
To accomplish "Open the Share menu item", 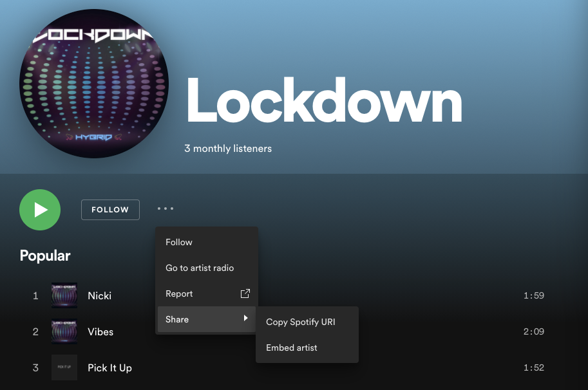I will point(177,319).
